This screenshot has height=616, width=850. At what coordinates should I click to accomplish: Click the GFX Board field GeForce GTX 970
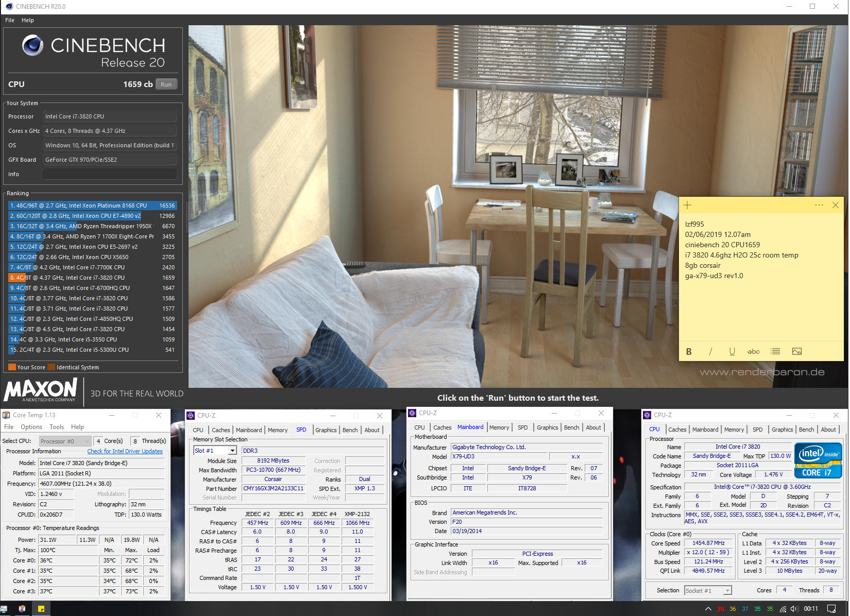coord(110,160)
